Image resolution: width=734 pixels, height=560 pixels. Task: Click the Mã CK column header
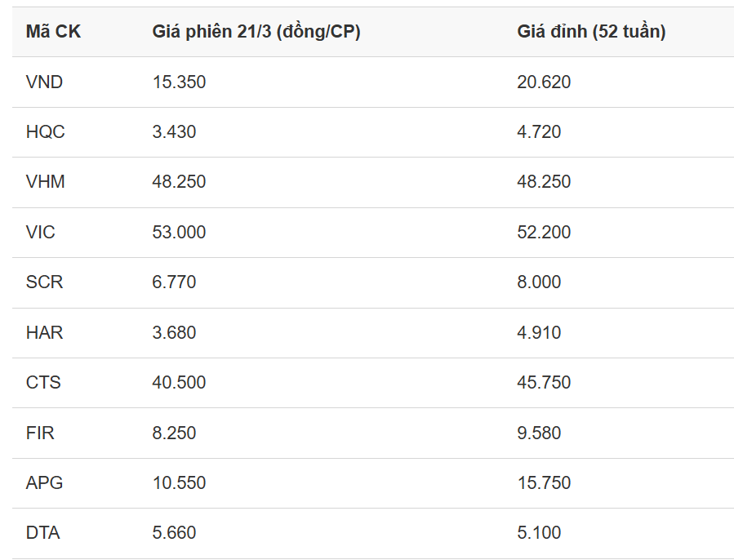pos(53,32)
